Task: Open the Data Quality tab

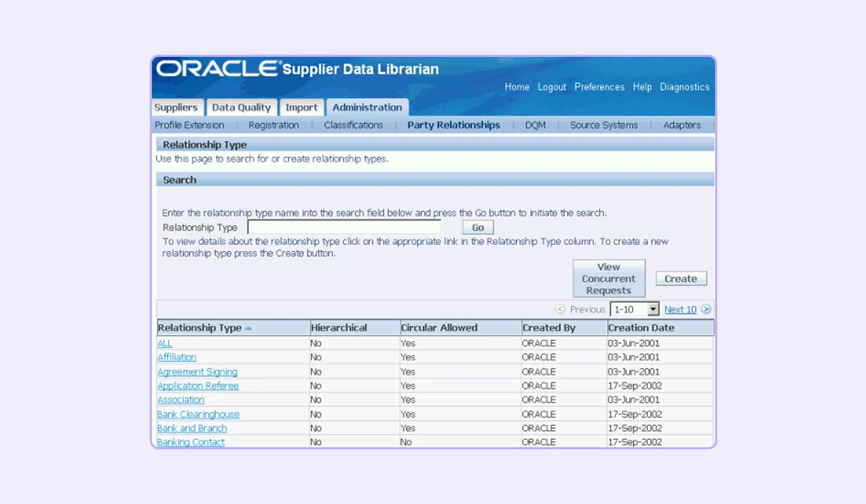Action: point(241,107)
